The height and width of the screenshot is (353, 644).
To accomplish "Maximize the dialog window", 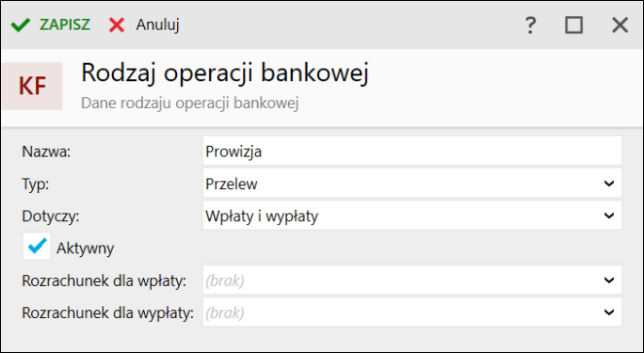I will (573, 25).
